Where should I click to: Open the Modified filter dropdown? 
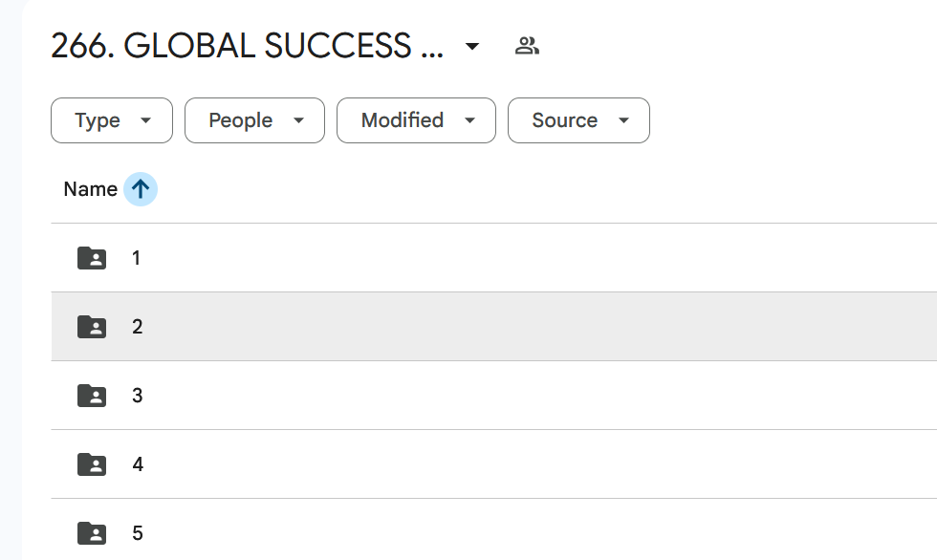pyautogui.click(x=416, y=120)
